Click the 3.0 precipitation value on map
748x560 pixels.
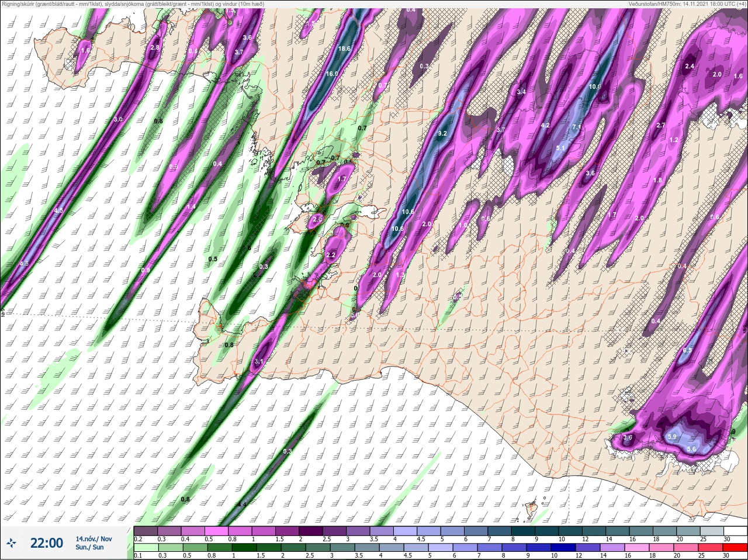point(118,119)
